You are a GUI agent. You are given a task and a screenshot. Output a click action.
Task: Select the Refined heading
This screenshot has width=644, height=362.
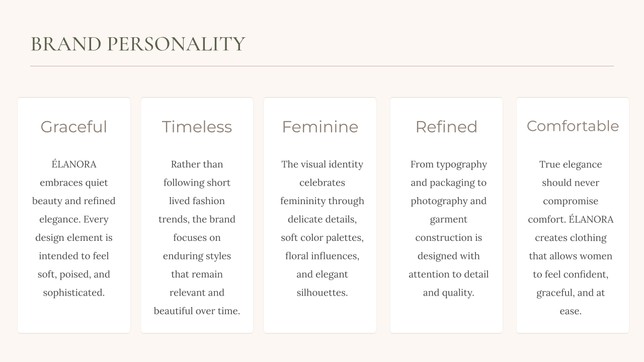pos(446,127)
